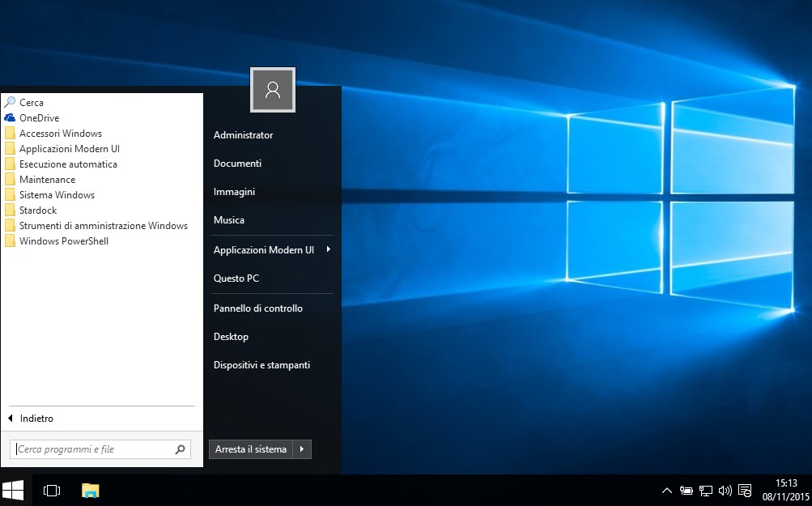Go back with the Indietro link
This screenshot has width=812, height=506.
click(36, 418)
